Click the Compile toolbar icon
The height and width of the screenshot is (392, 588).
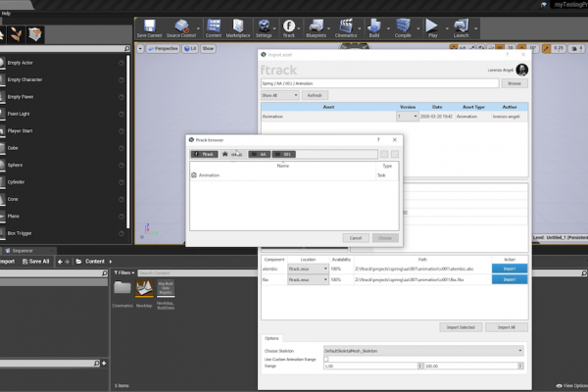point(403,28)
